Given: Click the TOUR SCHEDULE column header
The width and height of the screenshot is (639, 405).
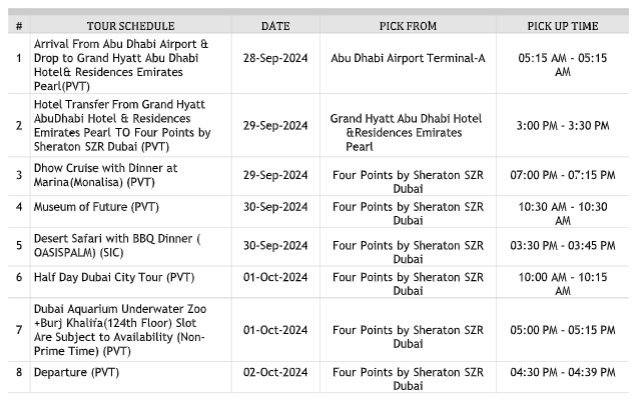Looking at the screenshot, I should [130, 26].
